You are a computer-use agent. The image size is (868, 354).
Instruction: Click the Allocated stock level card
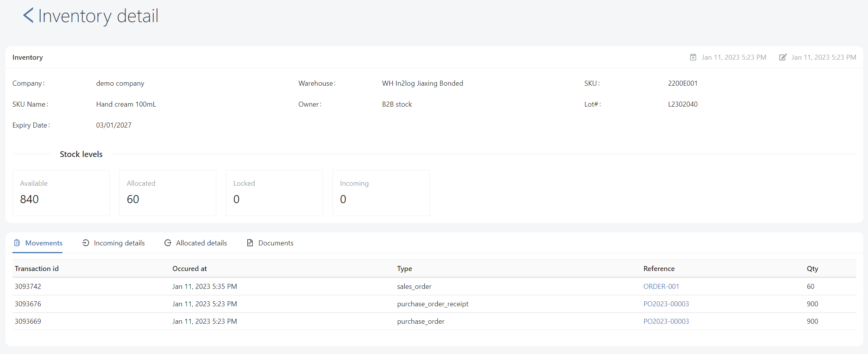point(167,193)
